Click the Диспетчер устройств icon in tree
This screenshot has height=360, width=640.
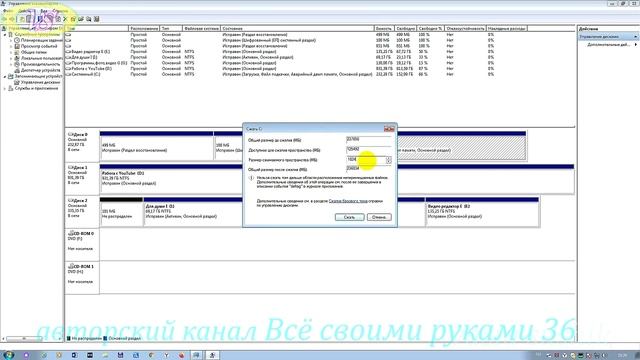point(17,70)
